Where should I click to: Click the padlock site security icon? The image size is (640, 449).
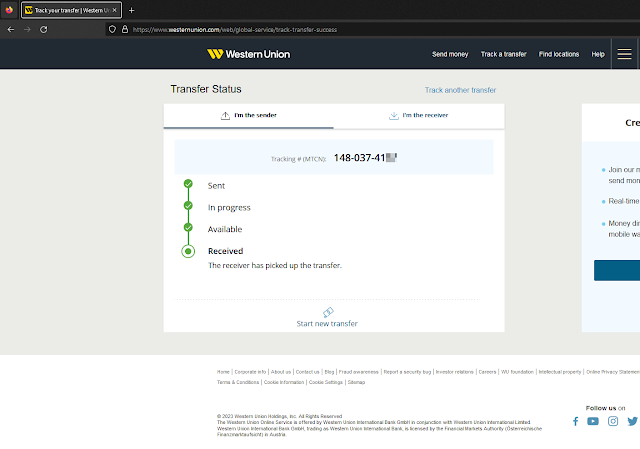pos(125,29)
